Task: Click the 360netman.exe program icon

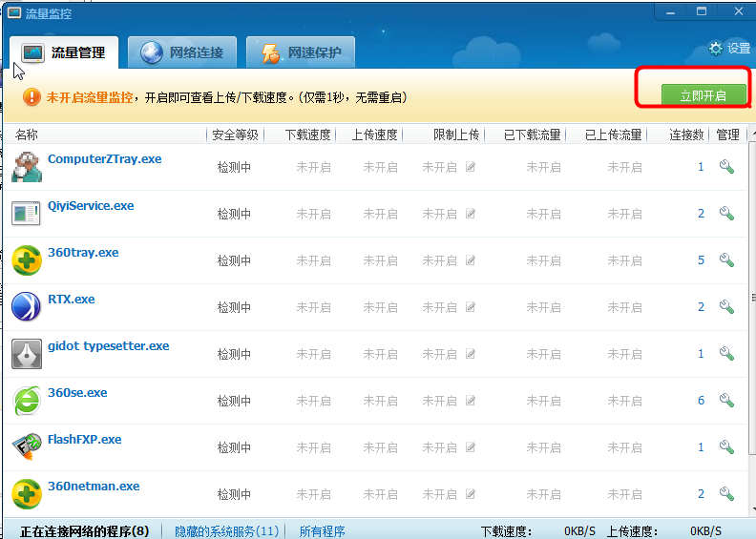Action: pyautogui.click(x=27, y=494)
